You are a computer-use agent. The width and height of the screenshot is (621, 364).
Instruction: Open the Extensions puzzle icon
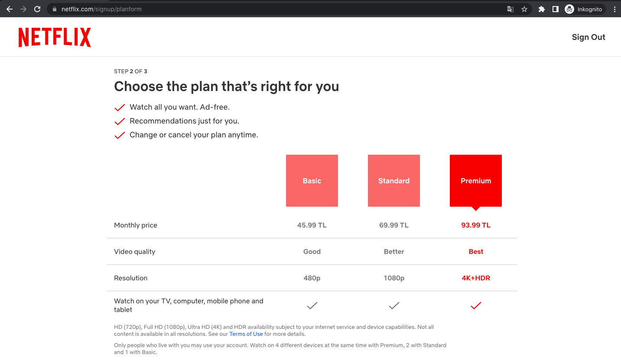[x=541, y=9]
